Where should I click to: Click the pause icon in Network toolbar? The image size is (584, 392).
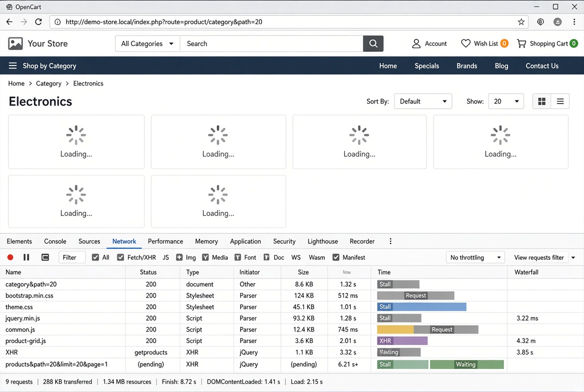pyautogui.click(x=26, y=257)
